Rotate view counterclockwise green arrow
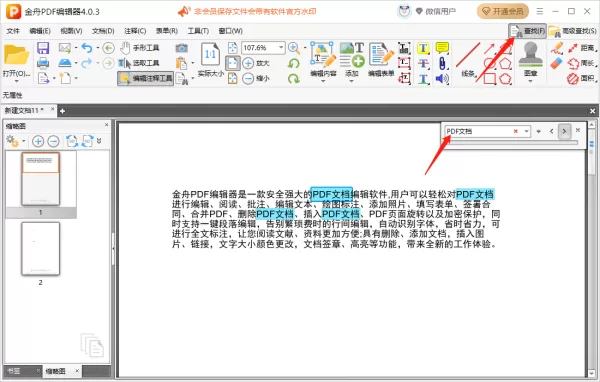This screenshot has height=382, width=600. (293, 63)
